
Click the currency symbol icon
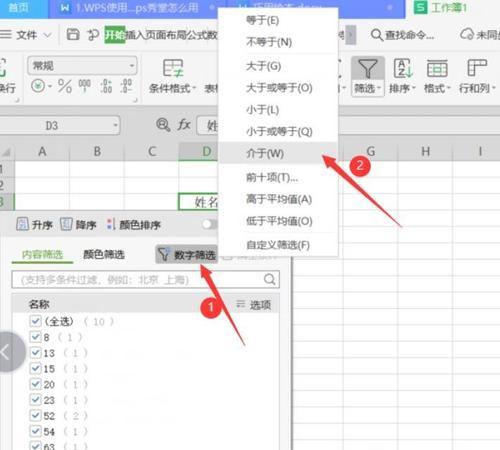[x=38, y=86]
